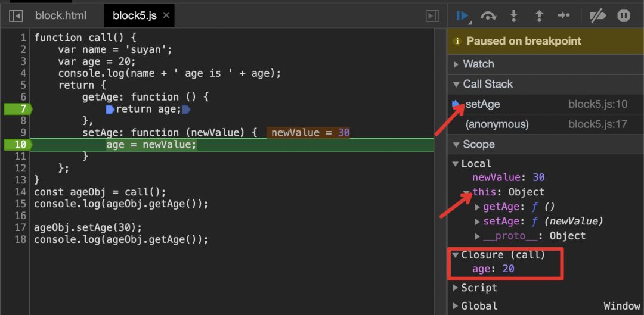Expand the Global scope group
Image resolution: width=644 pixels, height=315 pixels.
point(455,306)
